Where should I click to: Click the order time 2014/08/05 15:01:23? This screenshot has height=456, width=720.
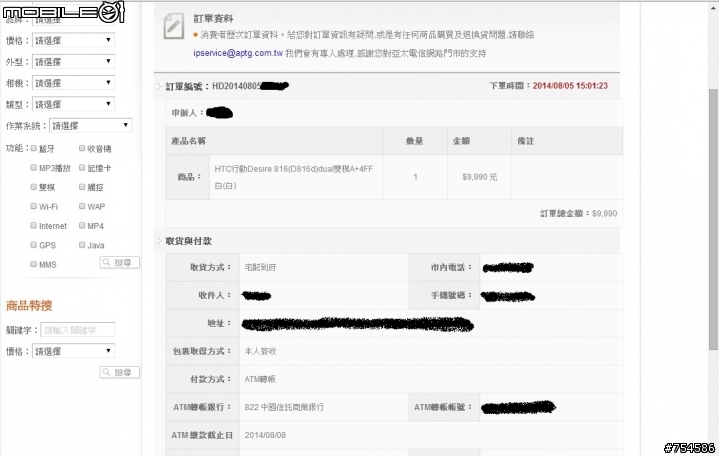[570, 86]
